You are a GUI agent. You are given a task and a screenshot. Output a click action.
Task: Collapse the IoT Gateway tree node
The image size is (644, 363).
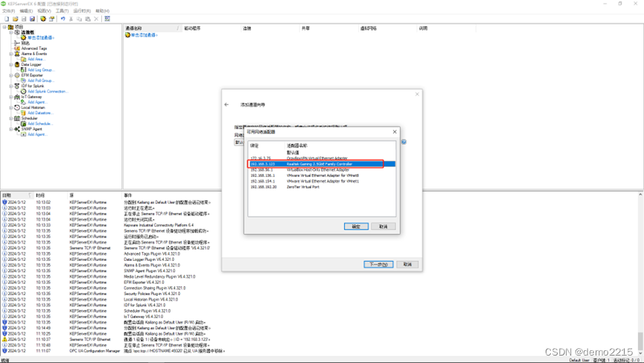11,97
